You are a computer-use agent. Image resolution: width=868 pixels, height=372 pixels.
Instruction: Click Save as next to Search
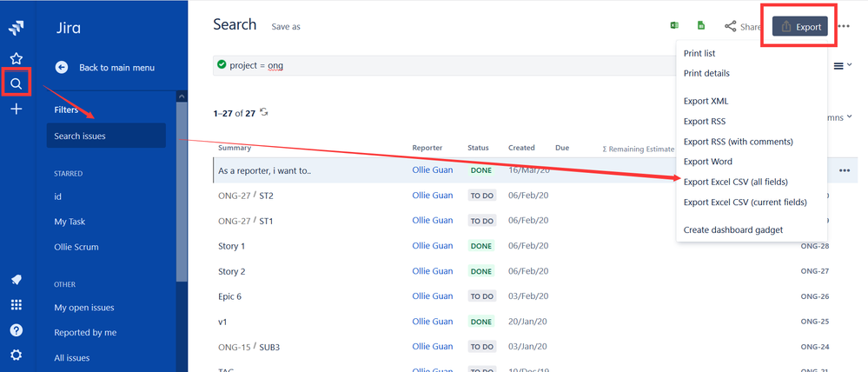286,27
